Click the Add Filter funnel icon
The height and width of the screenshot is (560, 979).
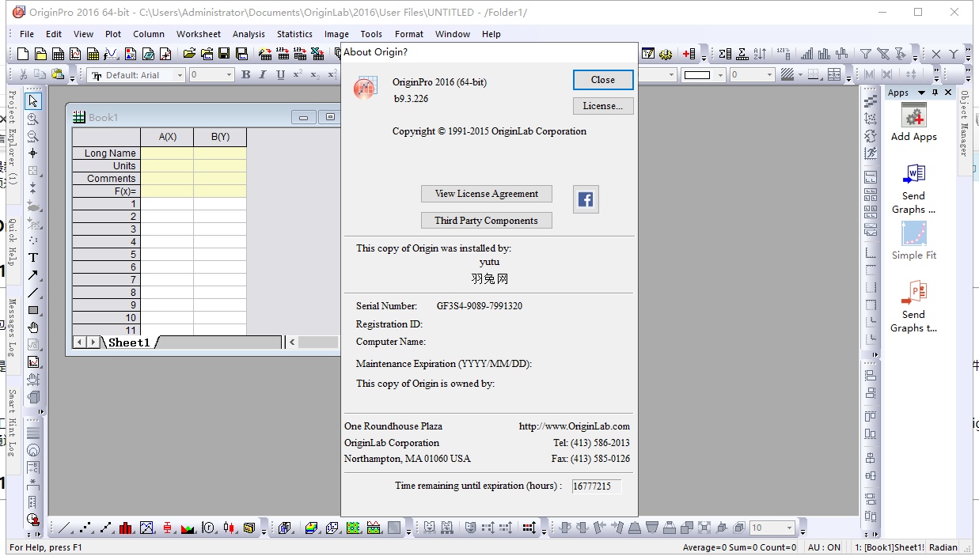pos(866,54)
